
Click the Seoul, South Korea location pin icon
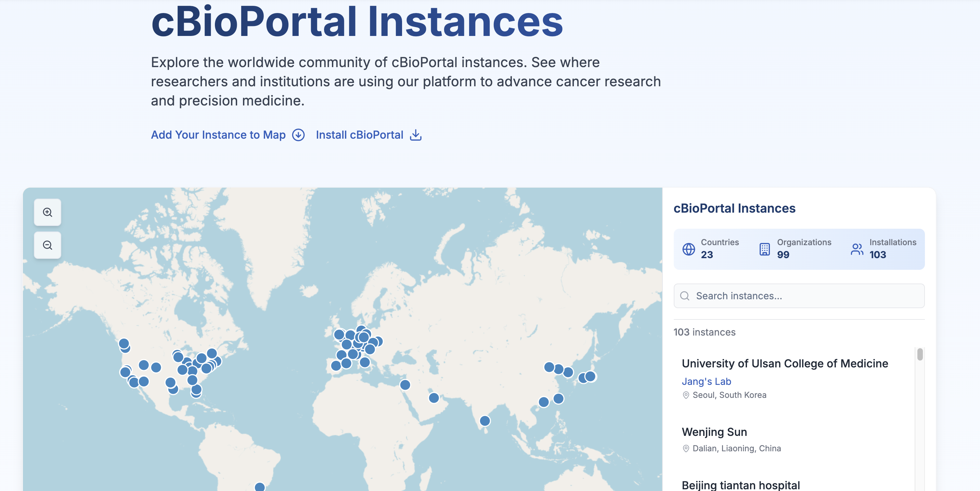click(x=685, y=395)
